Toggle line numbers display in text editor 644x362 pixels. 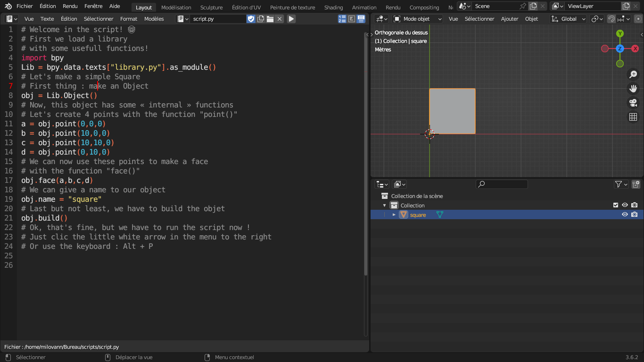coord(342,19)
